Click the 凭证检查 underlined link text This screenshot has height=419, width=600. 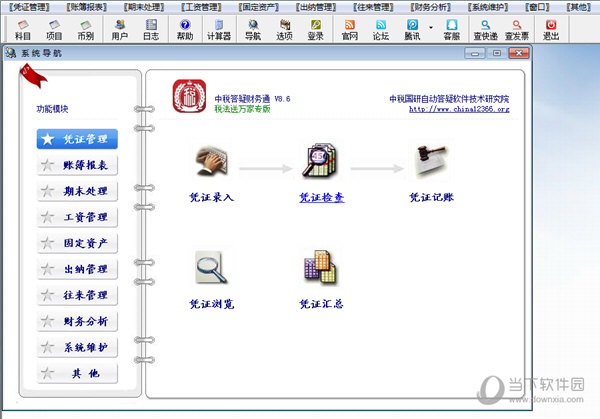pos(321,197)
